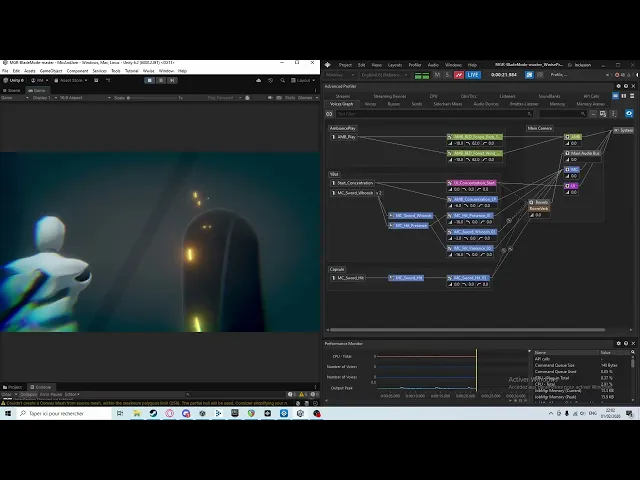The height and width of the screenshot is (480, 640).
Task: Click Unity undo history icon
Action: [x=270, y=80]
